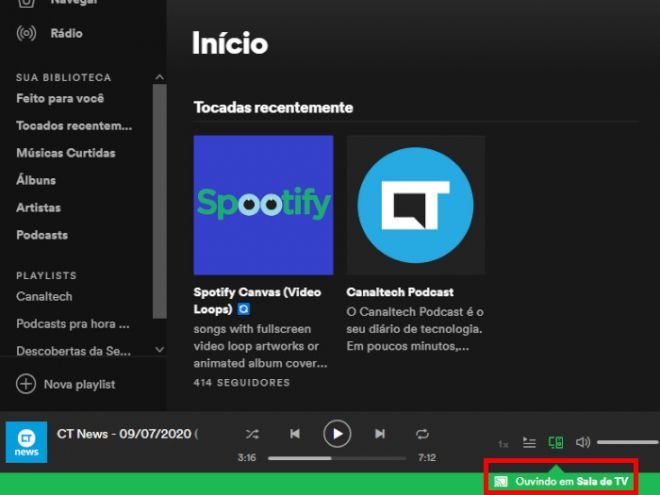Skip to next track
The height and width of the screenshot is (495, 660).
tap(380, 434)
